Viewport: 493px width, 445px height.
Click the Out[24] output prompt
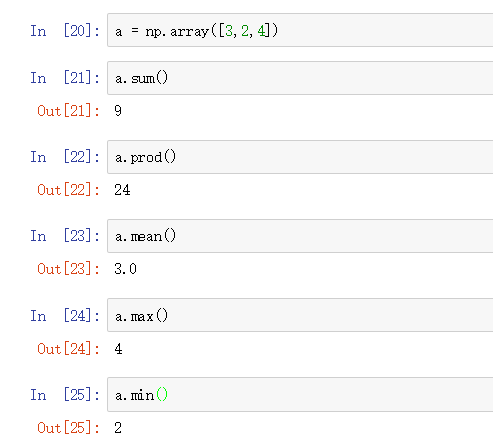pos(68,349)
